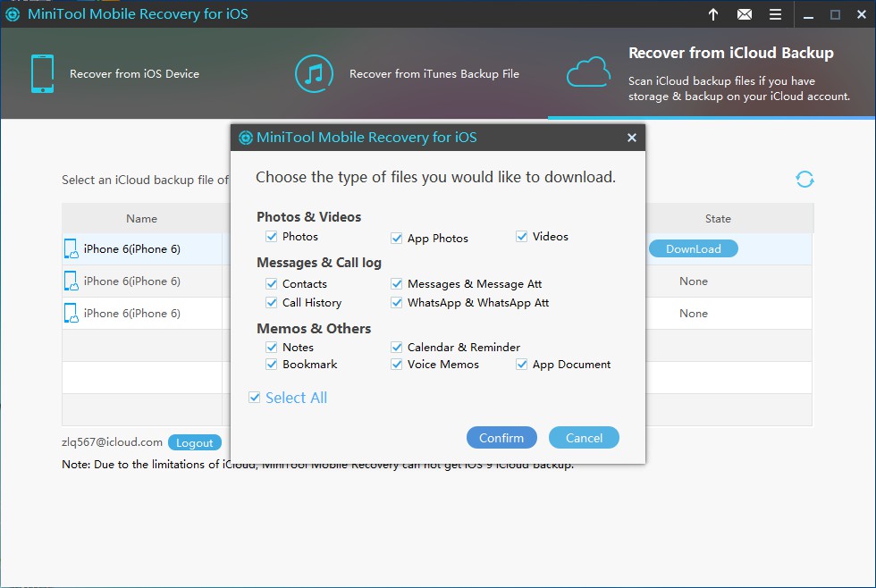876x588 pixels.
Task: Click the Photos & Videos heading
Action: coord(309,216)
